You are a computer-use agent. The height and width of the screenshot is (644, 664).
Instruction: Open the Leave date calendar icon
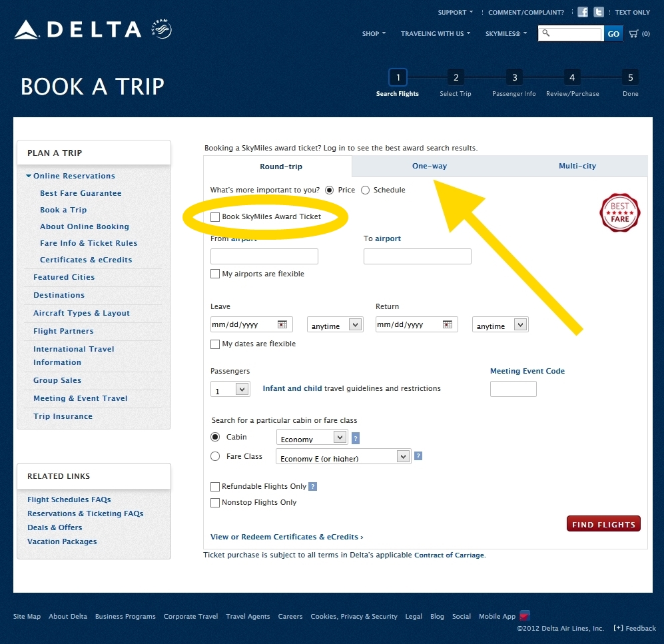click(x=282, y=324)
